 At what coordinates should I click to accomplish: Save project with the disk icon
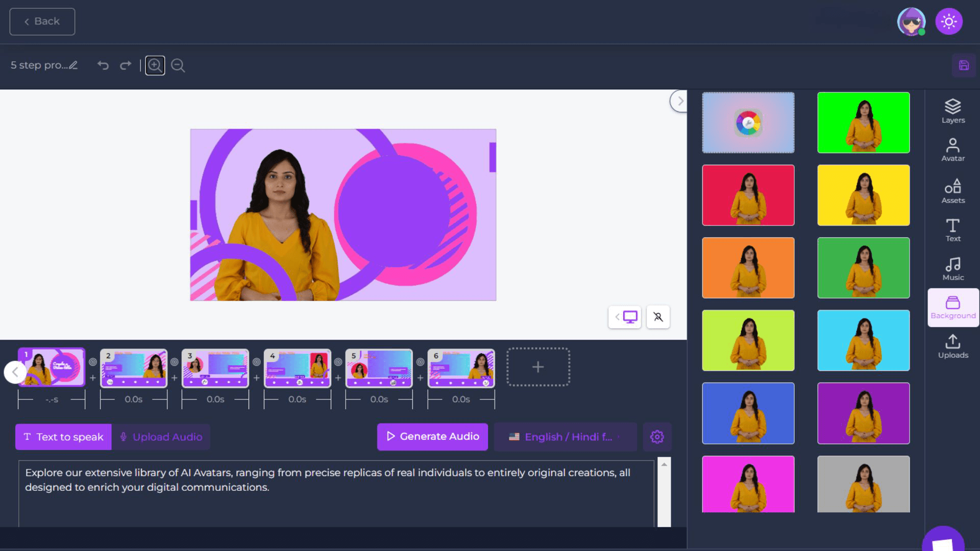963,65
